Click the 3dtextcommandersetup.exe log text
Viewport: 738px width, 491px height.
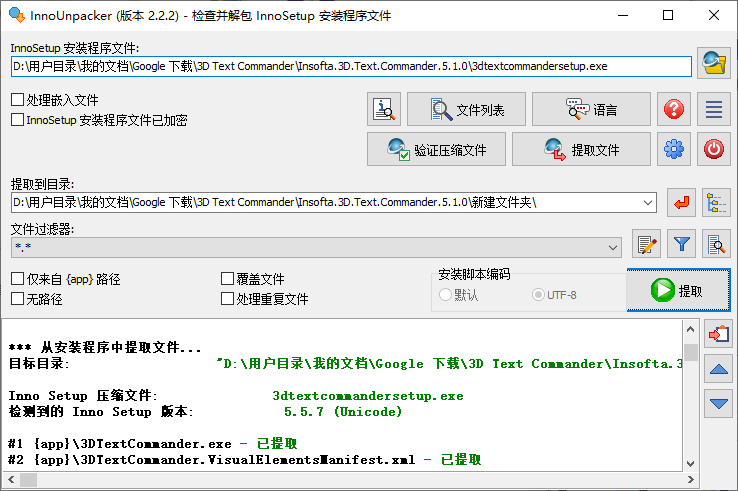click(368, 396)
